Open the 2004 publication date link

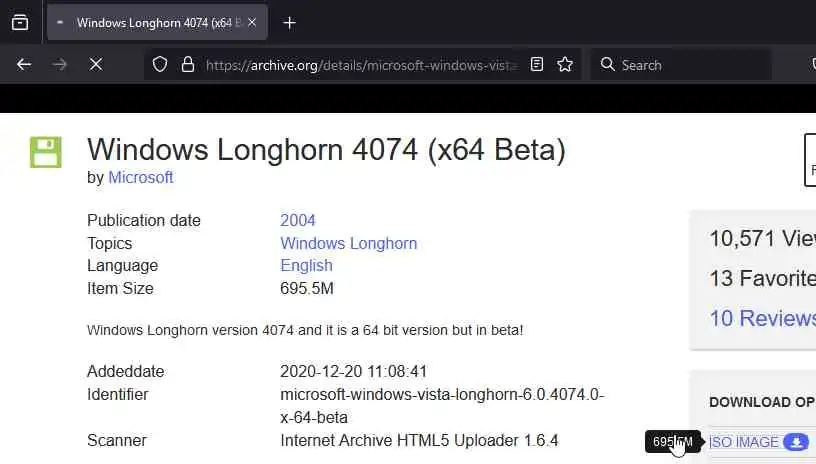point(298,220)
